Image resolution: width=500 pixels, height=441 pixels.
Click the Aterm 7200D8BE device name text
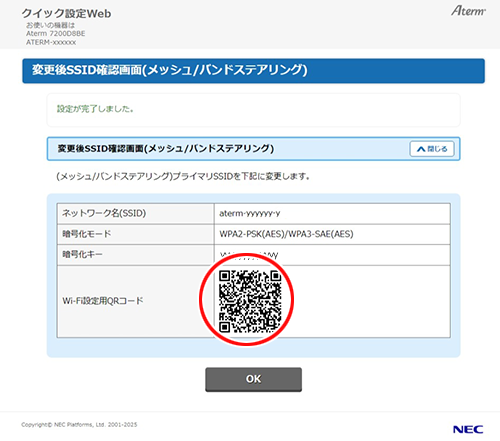[56, 34]
